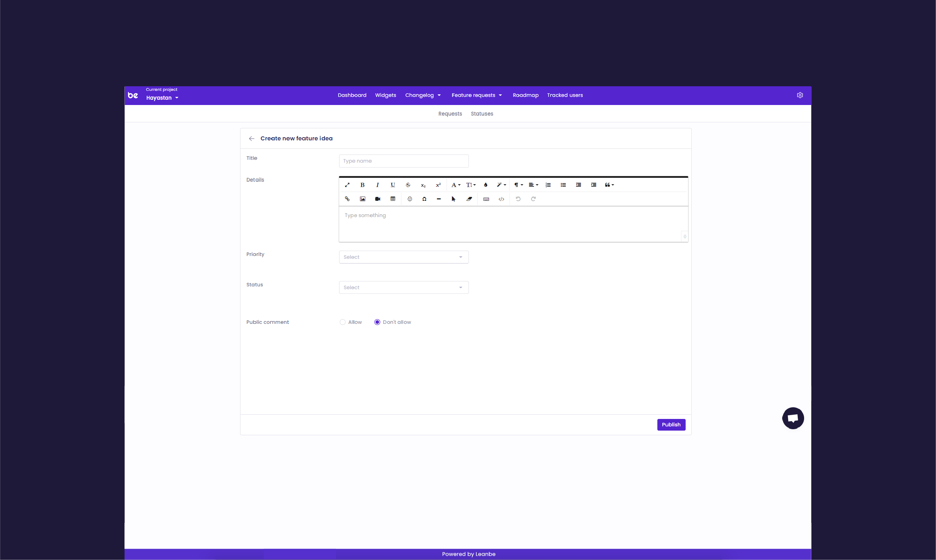This screenshot has width=936, height=560.
Task: Click the Title input field
Action: click(x=403, y=161)
